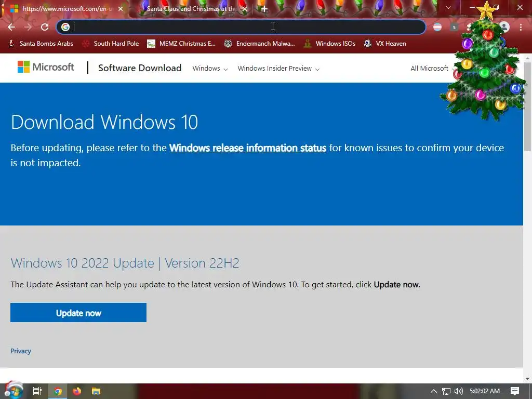Screen dimensions: 532x399
Task: Close the Santa Claus and Christmas tab
Action: pyautogui.click(x=245, y=9)
